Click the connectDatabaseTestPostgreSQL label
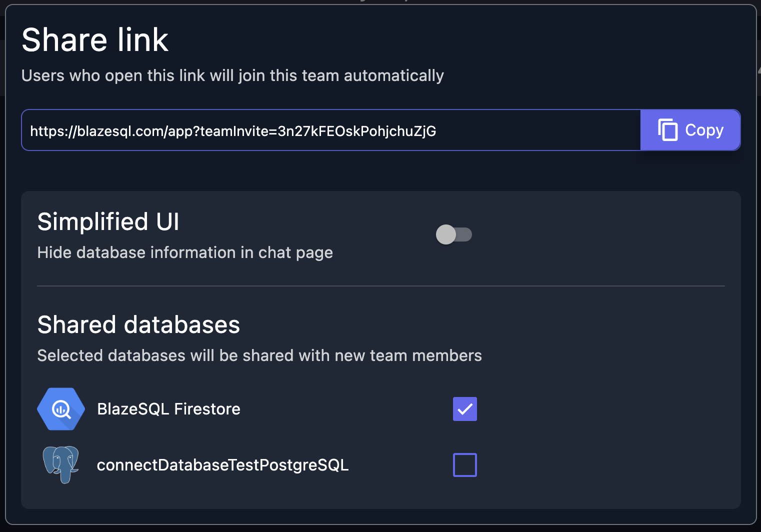The width and height of the screenshot is (761, 532). tap(223, 464)
